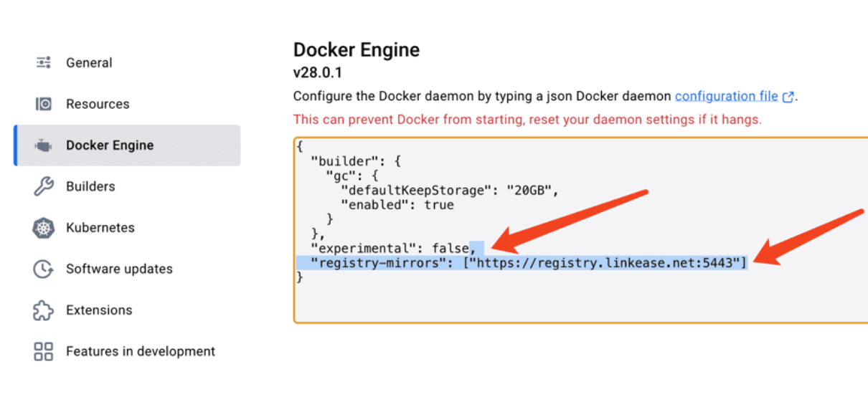Click the "defaultKeepStorage": "20GB" line
Viewport: 868px width, 407px height.
pyautogui.click(x=448, y=191)
